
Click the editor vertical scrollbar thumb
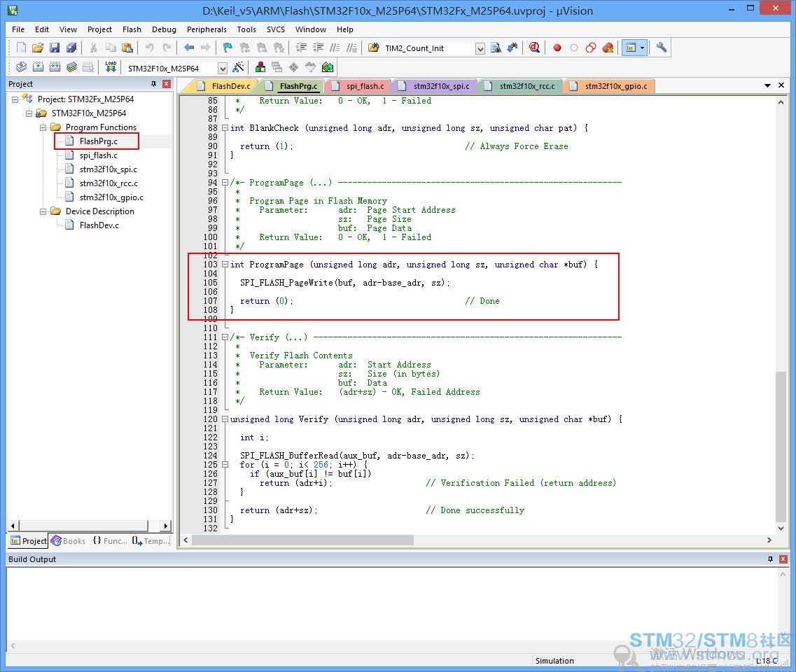pyautogui.click(x=781, y=447)
